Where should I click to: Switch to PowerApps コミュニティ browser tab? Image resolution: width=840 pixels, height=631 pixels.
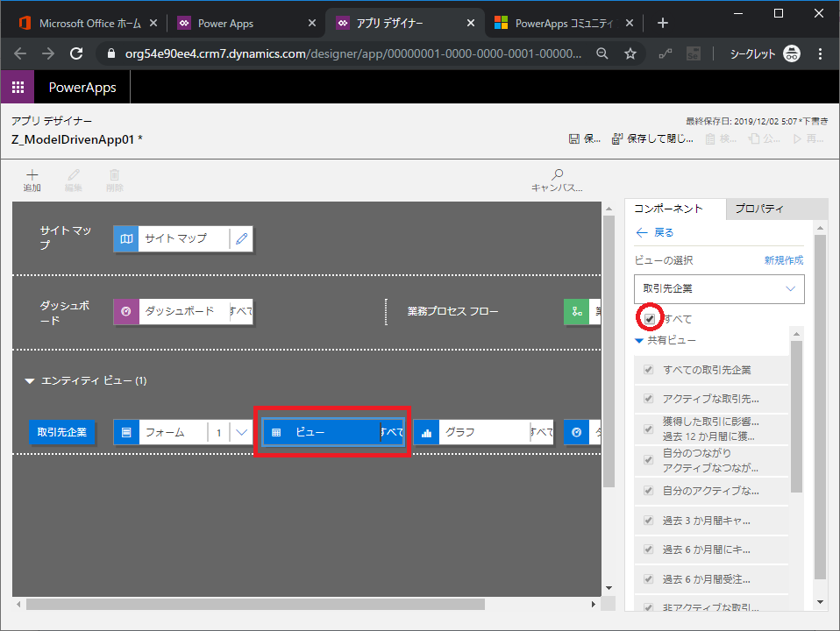[563, 23]
